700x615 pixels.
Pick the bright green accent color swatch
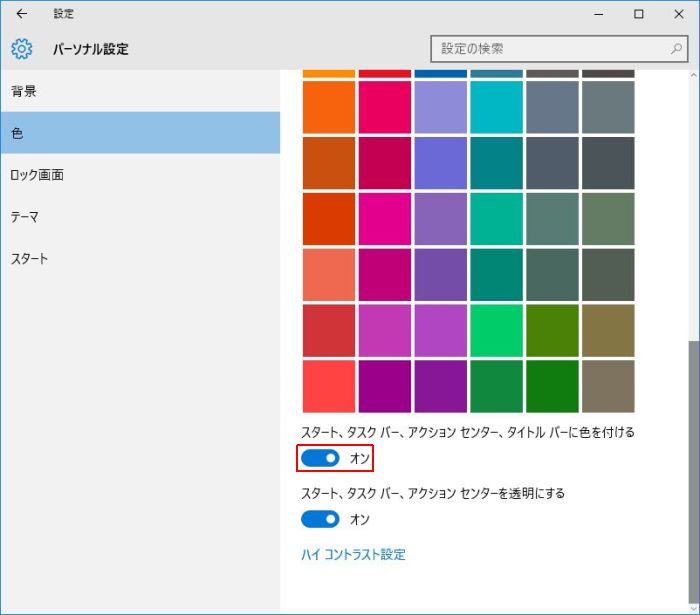pyautogui.click(x=496, y=331)
